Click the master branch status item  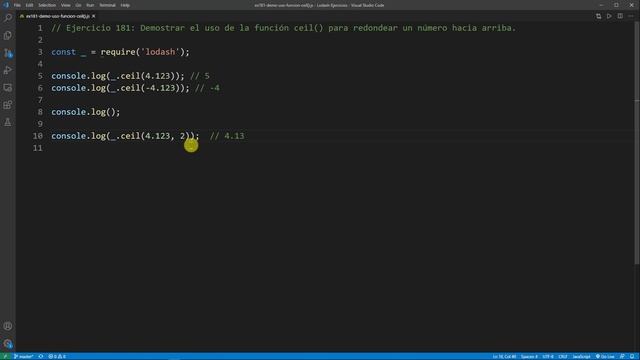23,356
